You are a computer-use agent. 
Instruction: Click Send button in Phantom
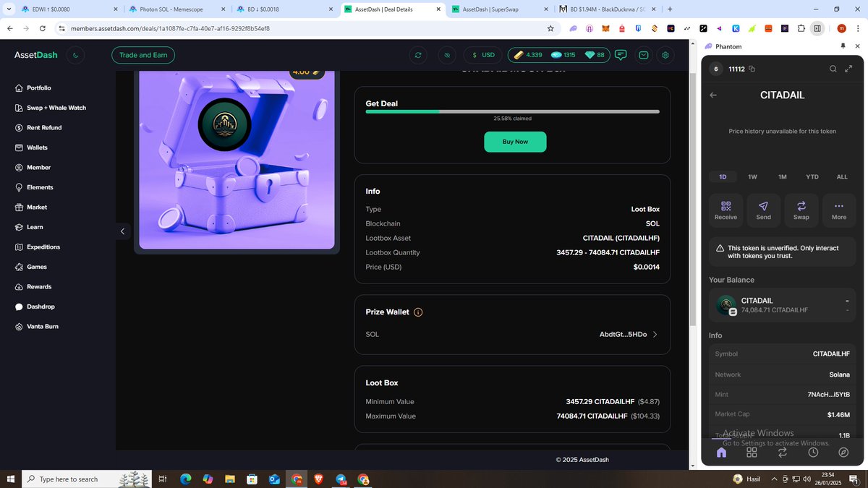click(x=764, y=210)
